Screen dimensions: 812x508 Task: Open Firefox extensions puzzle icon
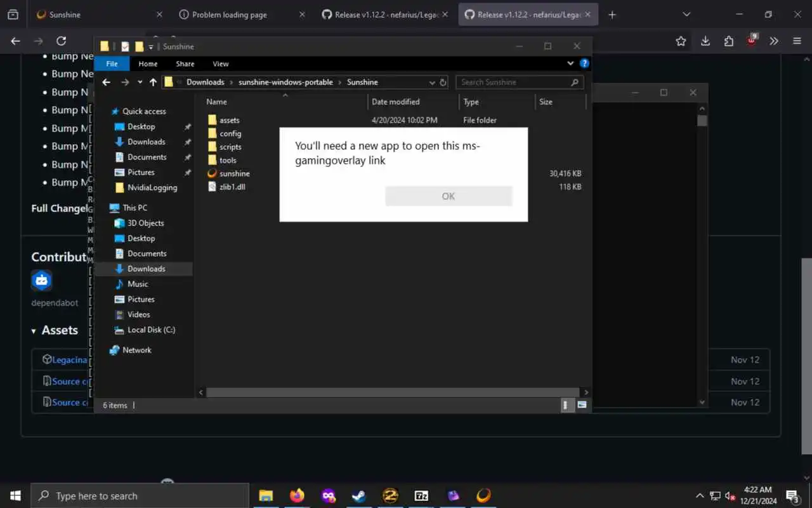tap(728, 41)
